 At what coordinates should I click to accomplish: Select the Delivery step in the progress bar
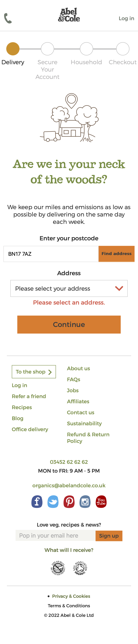point(13,49)
